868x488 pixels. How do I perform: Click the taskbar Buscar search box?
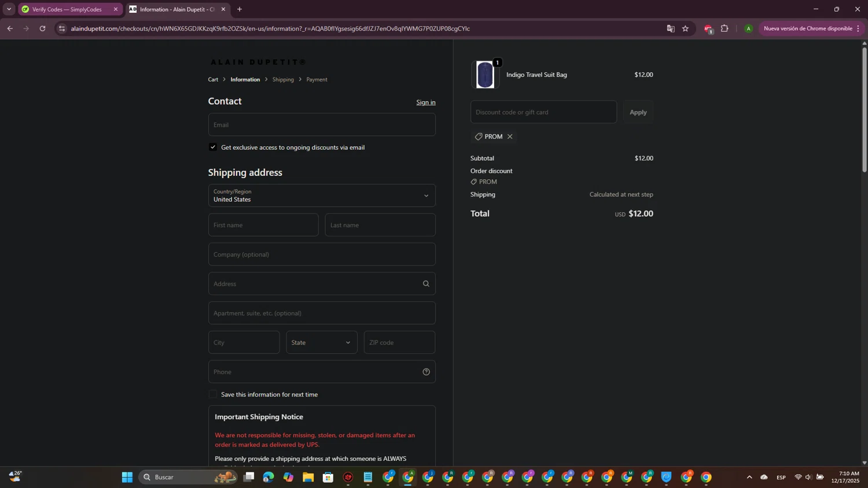pyautogui.click(x=189, y=477)
